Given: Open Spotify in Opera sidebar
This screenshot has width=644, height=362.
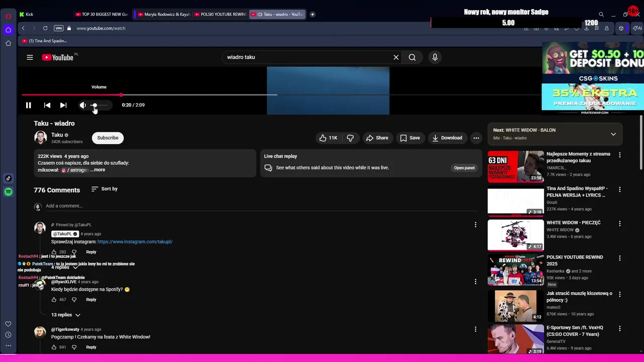Looking at the screenshot, I should (8, 192).
